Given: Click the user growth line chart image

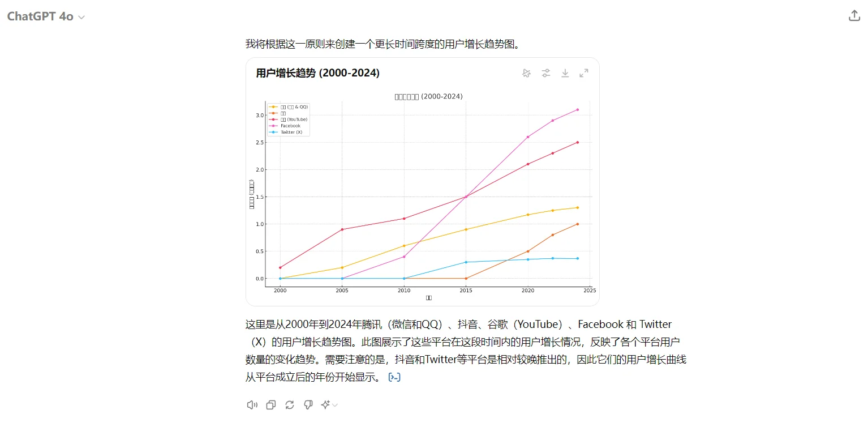Looking at the screenshot, I should pyautogui.click(x=422, y=196).
